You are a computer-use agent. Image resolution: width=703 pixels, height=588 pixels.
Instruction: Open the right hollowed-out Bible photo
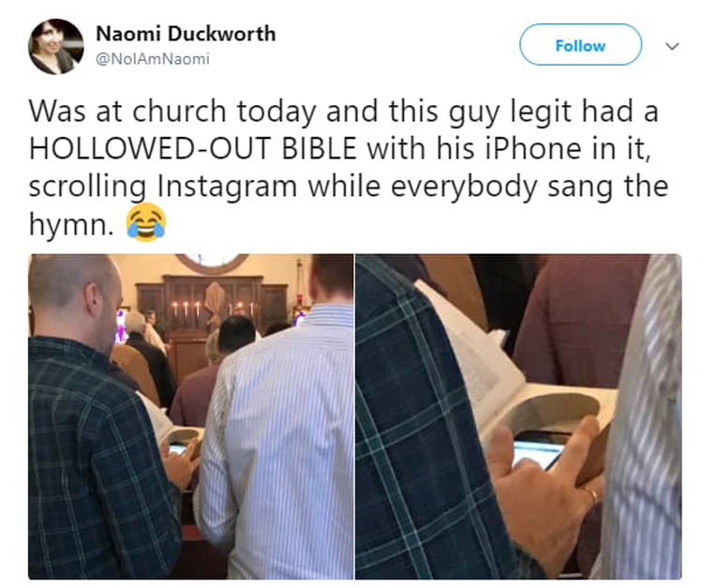pyautogui.click(x=518, y=416)
